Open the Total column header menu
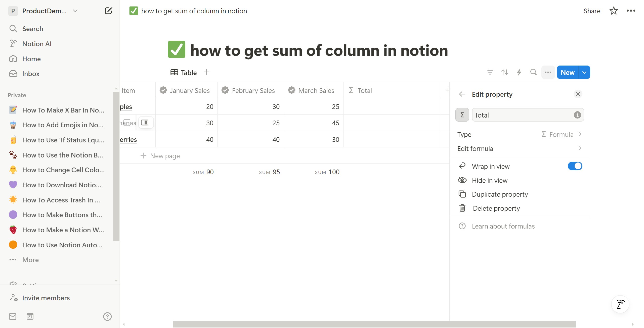 (392, 90)
